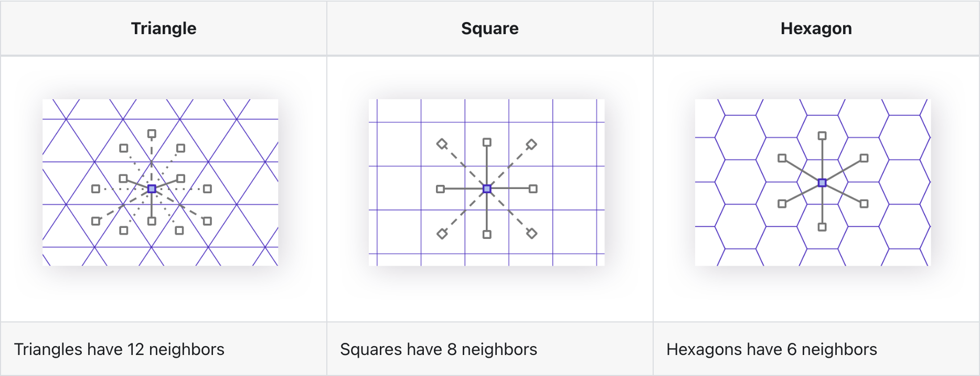
Task: Click "Triangles have 12 neighbors" caption
Action: point(119,349)
